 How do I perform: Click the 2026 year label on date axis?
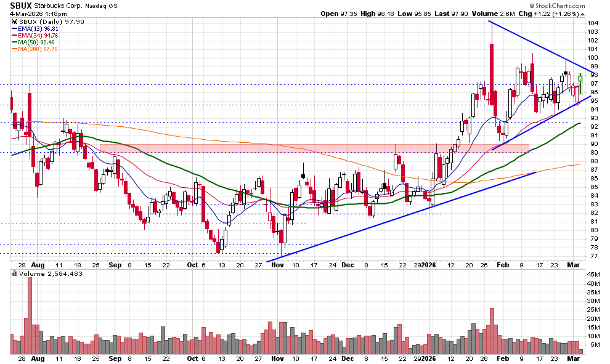tap(429, 264)
